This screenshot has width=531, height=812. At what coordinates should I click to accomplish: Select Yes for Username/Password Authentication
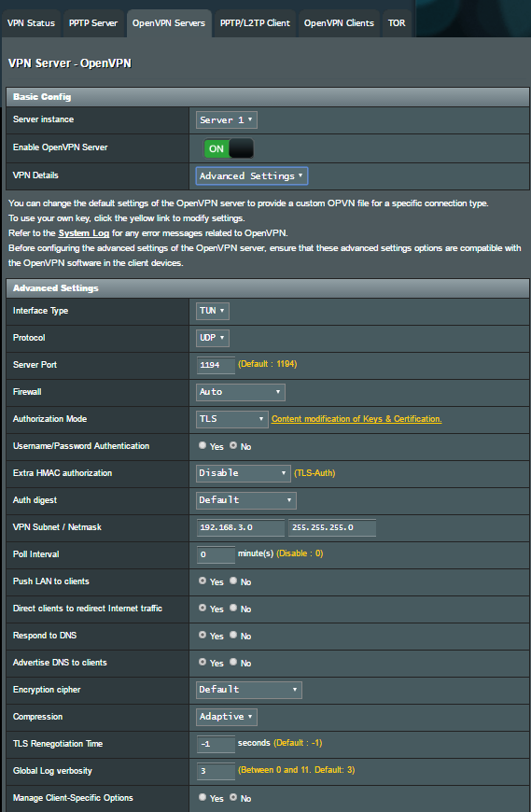pyautogui.click(x=203, y=445)
